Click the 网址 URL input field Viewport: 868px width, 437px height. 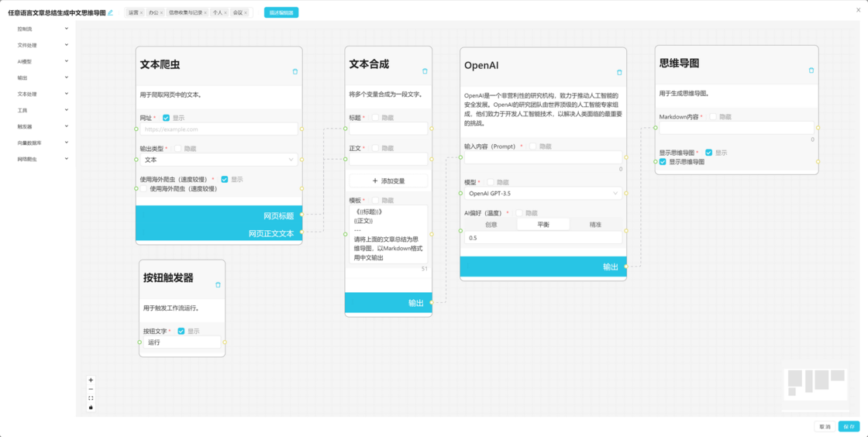(219, 129)
